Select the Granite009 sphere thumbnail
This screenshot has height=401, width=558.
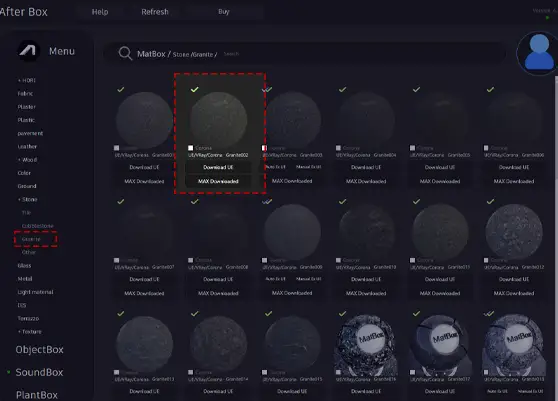292,232
